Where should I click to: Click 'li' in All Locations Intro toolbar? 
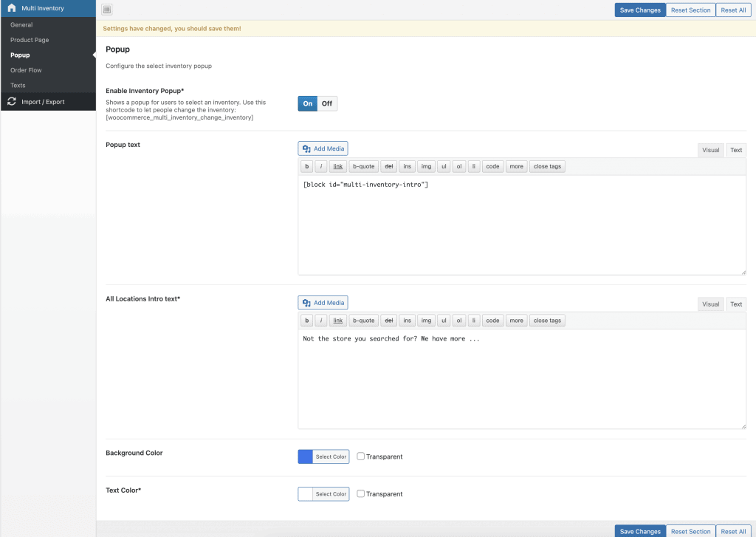pos(473,321)
